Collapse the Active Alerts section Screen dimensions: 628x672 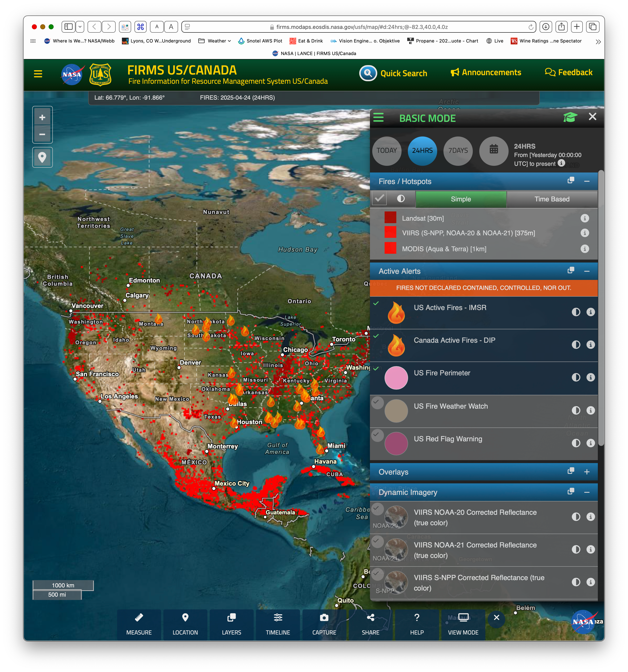pyautogui.click(x=587, y=272)
